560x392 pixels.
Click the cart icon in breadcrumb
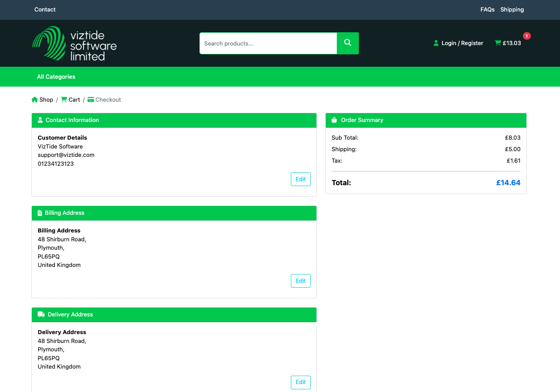pos(64,100)
